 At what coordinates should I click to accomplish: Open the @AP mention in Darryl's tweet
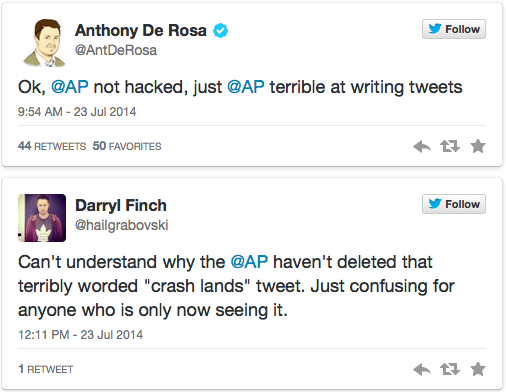click(249, 262)
